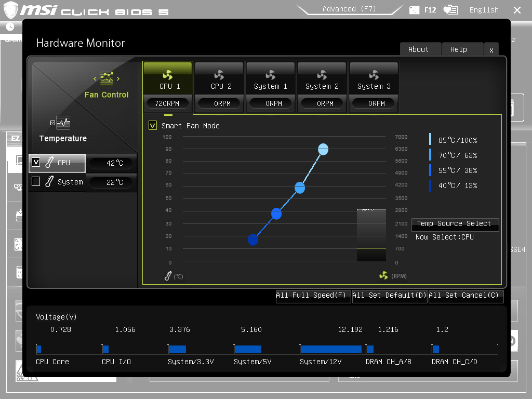Click the 0RPM readout under System 2

coord(322,103)
